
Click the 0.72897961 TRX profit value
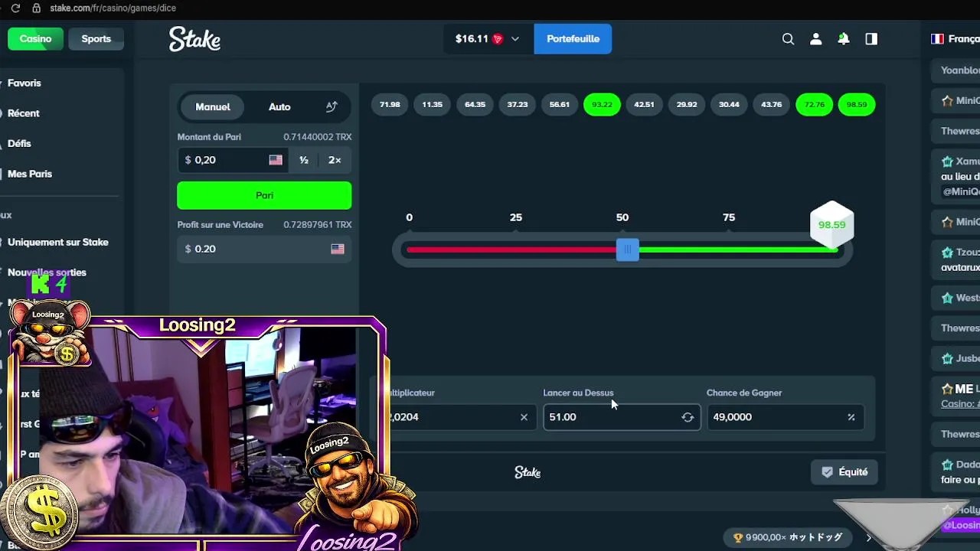pos(318,225)
